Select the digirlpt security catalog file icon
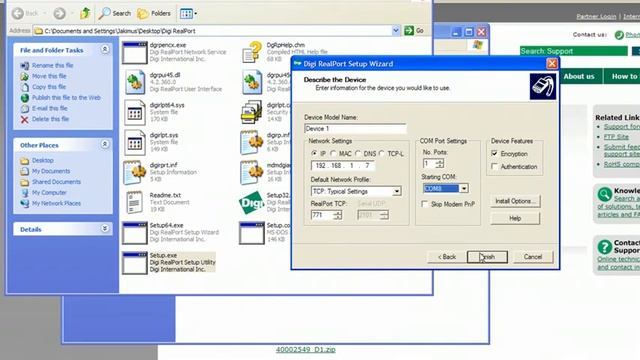The width and height of the screenshot is (640, 360). [252, 112]
